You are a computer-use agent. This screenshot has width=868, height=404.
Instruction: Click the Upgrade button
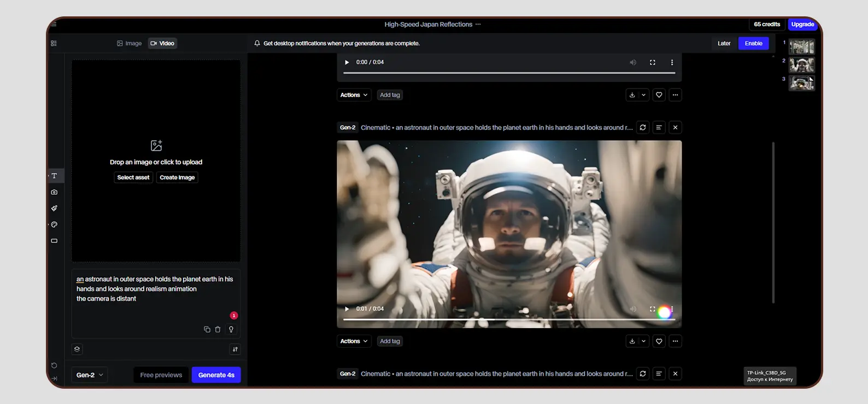[802, 24]
